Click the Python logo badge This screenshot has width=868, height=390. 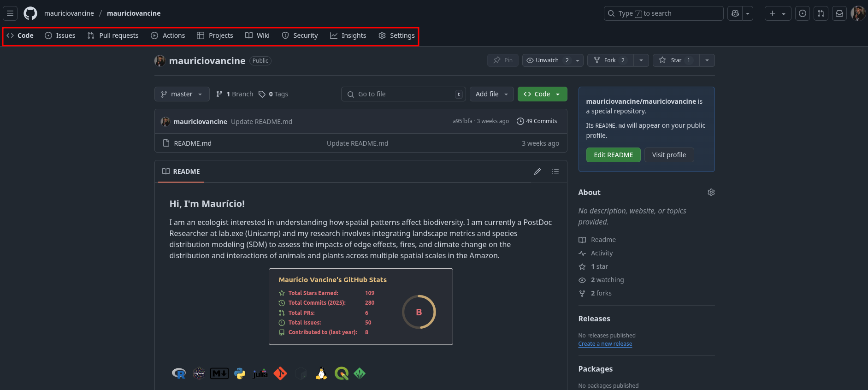240,373
